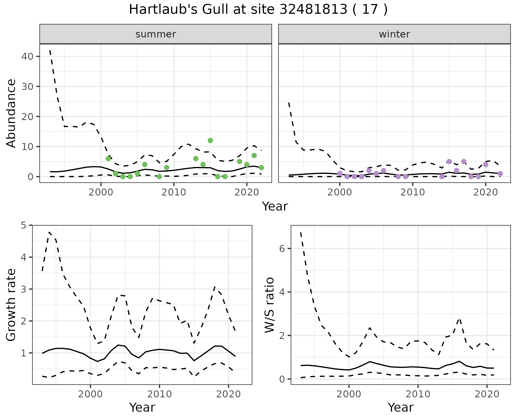Click the 40 tick on Abundance axis
Viewport: 517px width, 420px height.
click(x=28, y=57)
